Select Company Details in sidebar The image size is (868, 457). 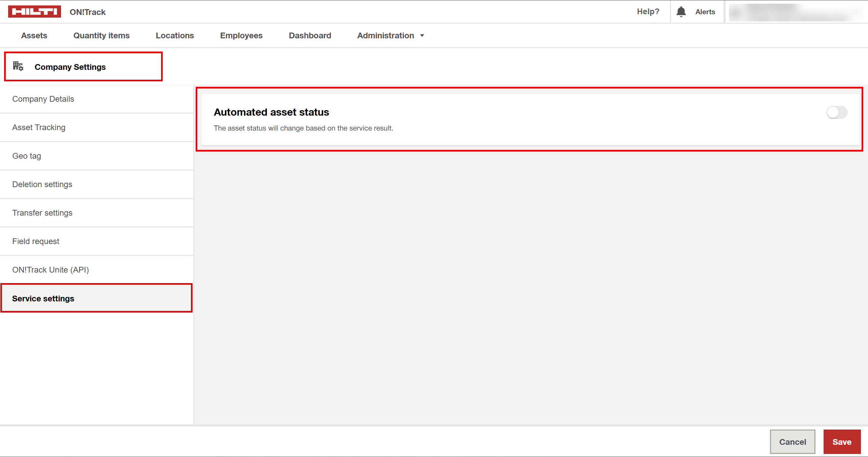(43, 99)
